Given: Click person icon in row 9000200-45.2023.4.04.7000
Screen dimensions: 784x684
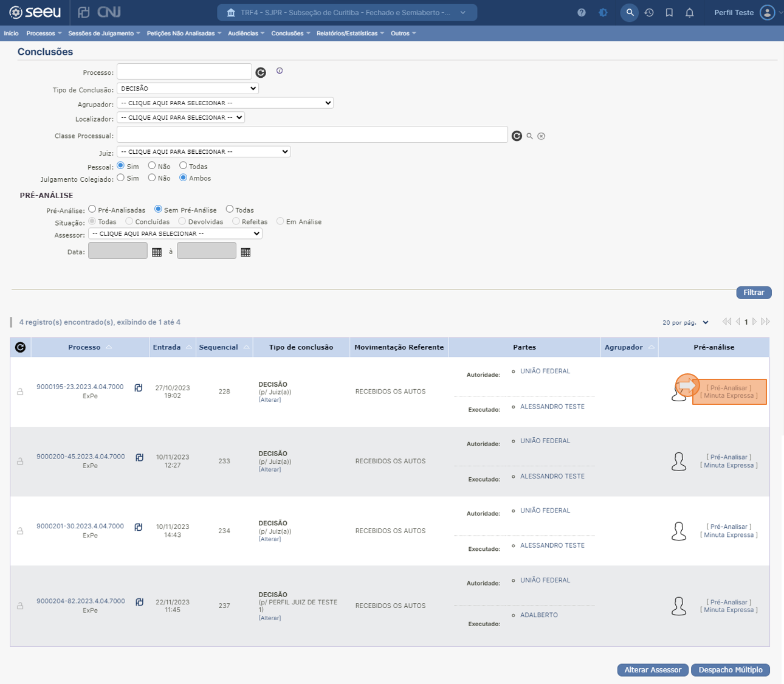Looking at the screenshot, I should (679, 461).
